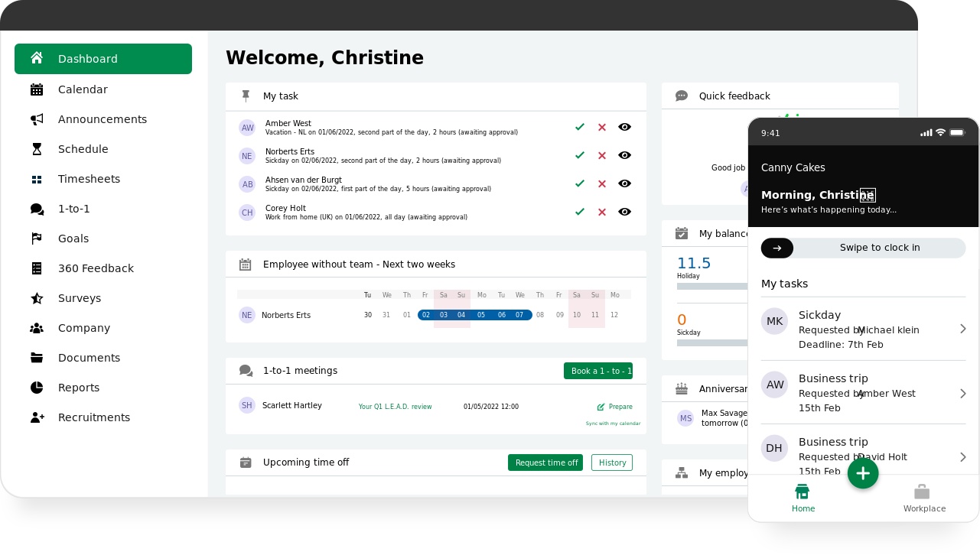Click Prepare for Scarlett Hartley's meeting

(615, 407)
